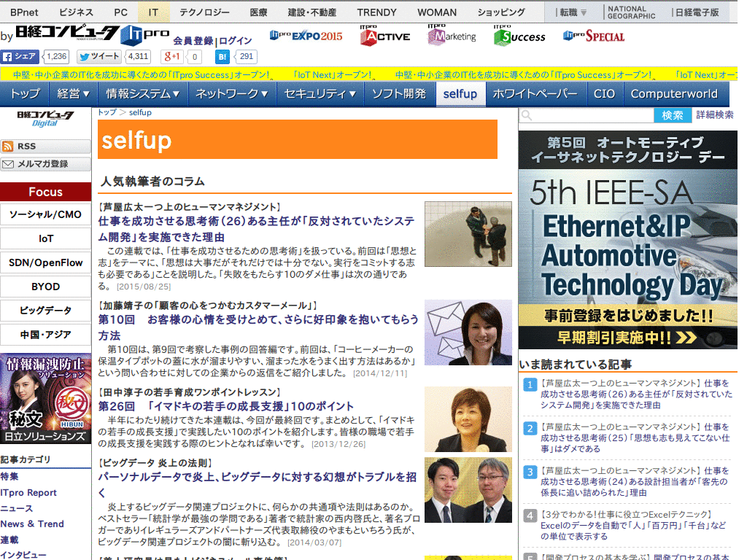Open ITpro EXPO 2015 via its logo
747x560 pixels.
tap(306, 34)
